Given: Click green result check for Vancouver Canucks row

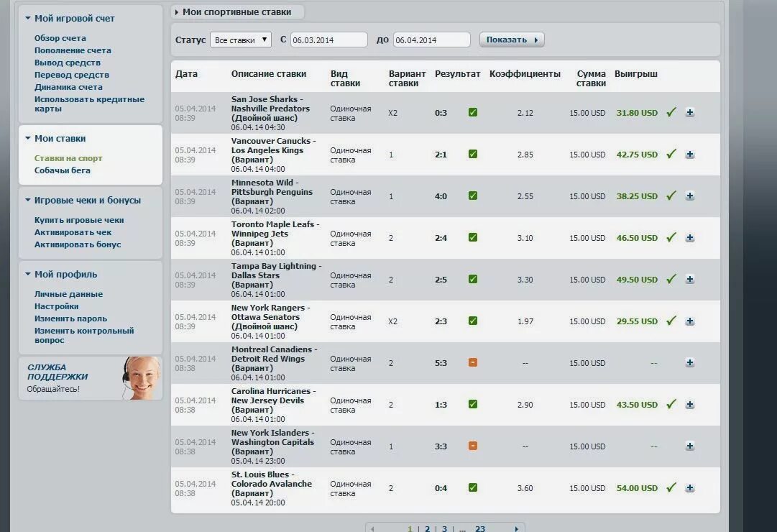Looking at the screenshot, I should 473,154.
